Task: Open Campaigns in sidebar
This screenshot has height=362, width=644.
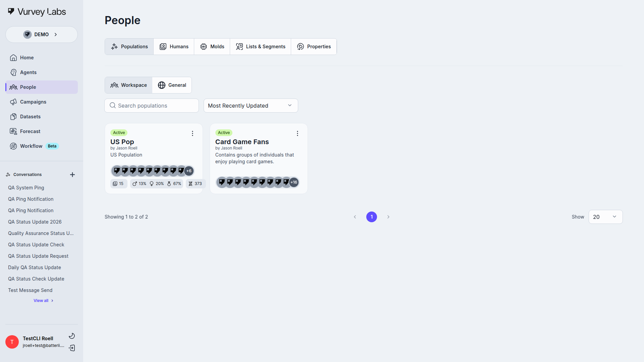Action: coord(33,102)
